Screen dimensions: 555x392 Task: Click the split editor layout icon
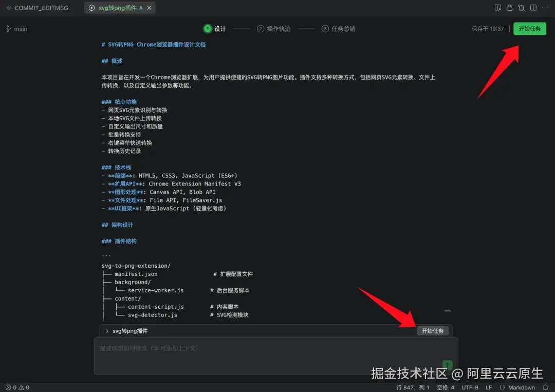pos(533,7)
